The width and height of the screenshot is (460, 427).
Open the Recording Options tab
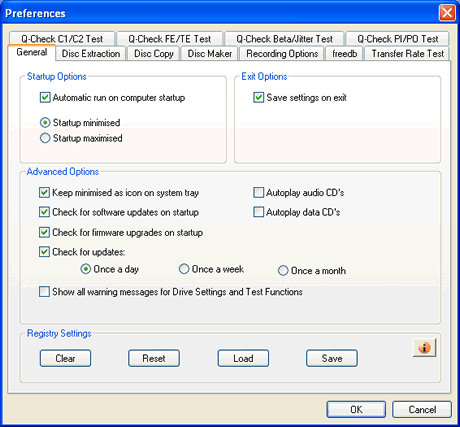pyautogui.click(x=282, y=54)
